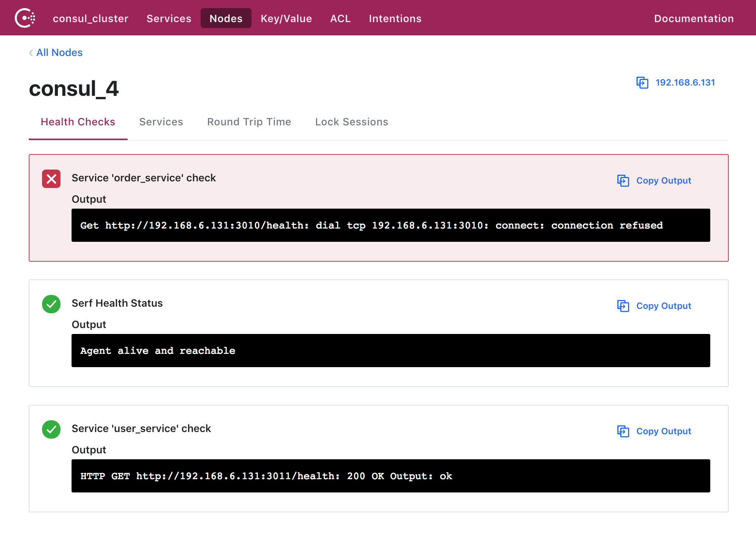Select the Nodes navigation item
756x533 pixels.
226,18
